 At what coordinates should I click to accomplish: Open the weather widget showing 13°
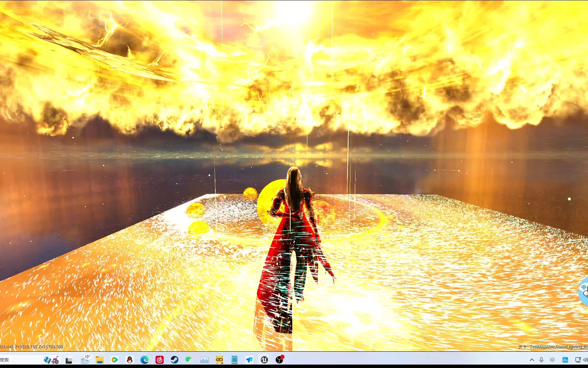point(85,359)
